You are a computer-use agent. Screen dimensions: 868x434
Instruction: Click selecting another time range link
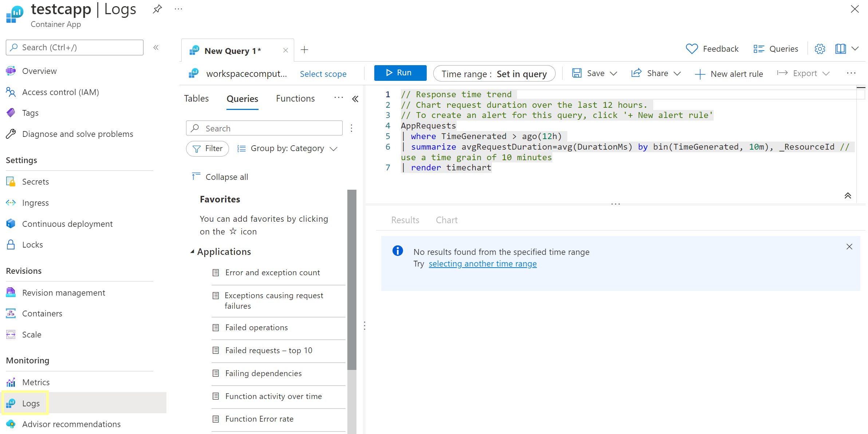point(482,264)
